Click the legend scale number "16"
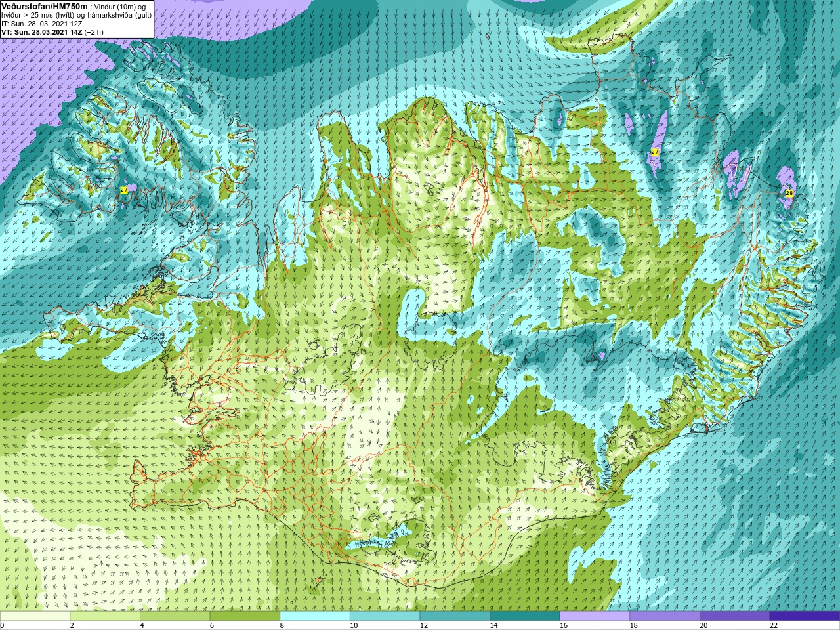Screen dimensions: 840x630 click(x=564, y=625)
